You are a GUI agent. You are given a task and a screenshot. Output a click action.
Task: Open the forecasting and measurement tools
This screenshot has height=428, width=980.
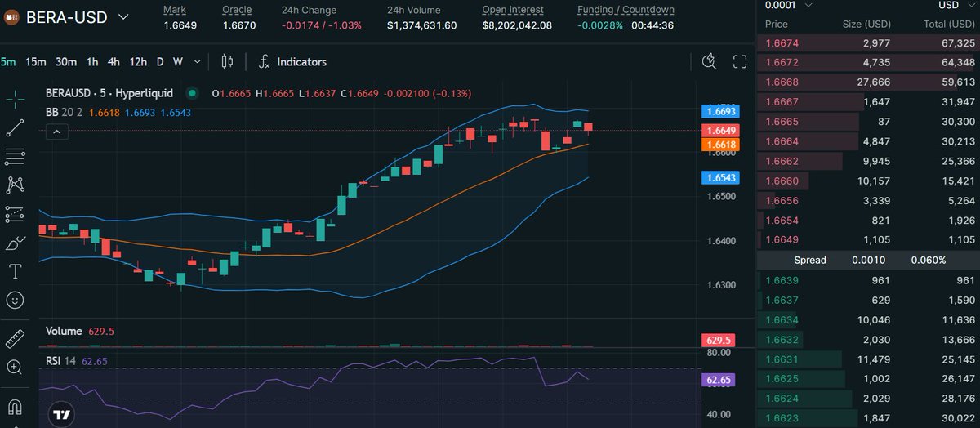[x=15, y=214]
